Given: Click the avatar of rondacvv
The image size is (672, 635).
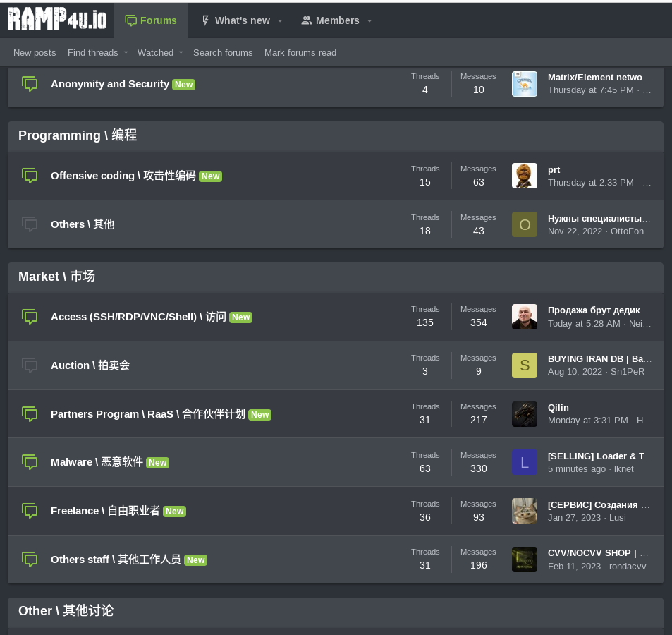Looking at the screenshot, I should point(525,560).
